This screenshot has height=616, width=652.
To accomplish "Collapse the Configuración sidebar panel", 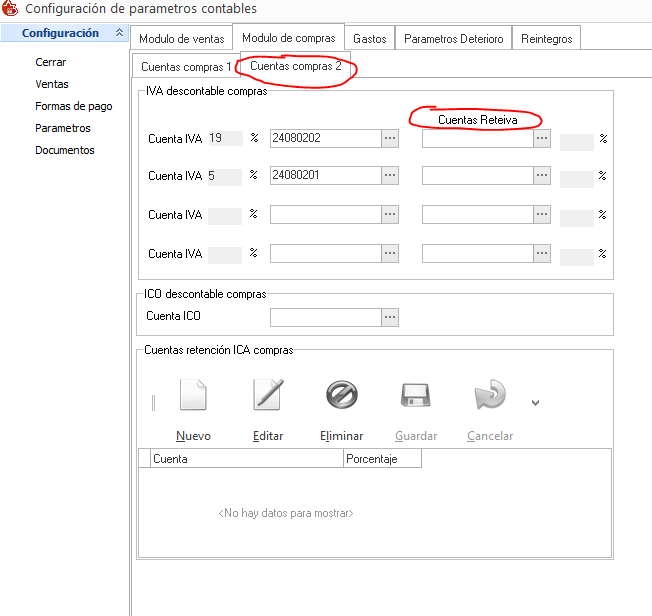I will (120, 33).
